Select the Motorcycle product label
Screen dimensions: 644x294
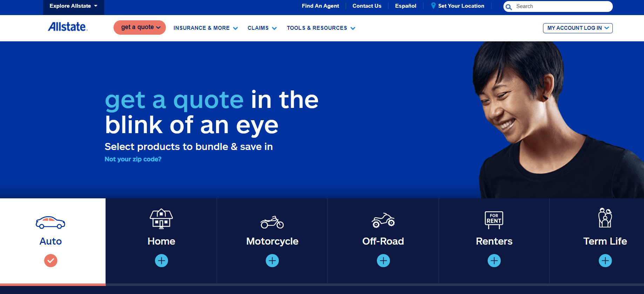pos(272,241)
